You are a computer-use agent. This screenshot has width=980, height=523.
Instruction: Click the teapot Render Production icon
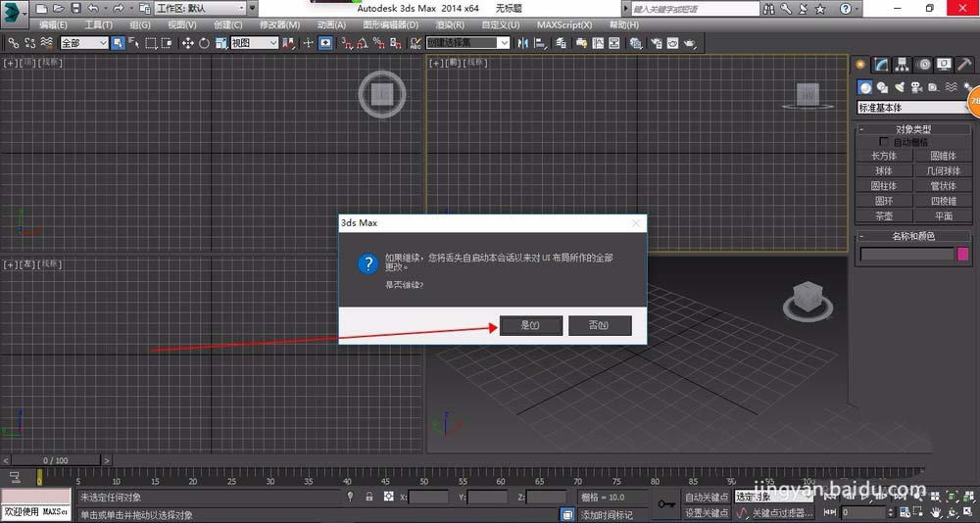tap(690, 43)
